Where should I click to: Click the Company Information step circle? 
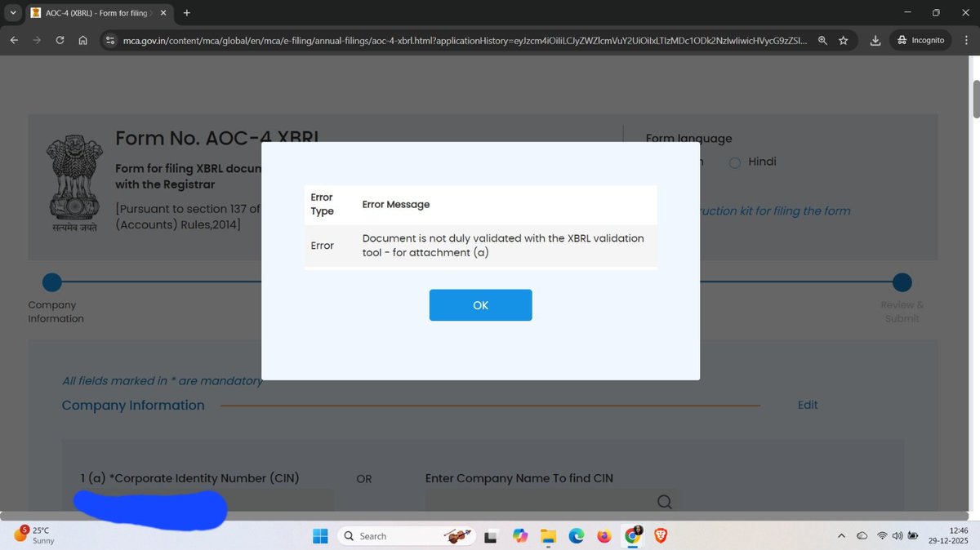[52, 282]
